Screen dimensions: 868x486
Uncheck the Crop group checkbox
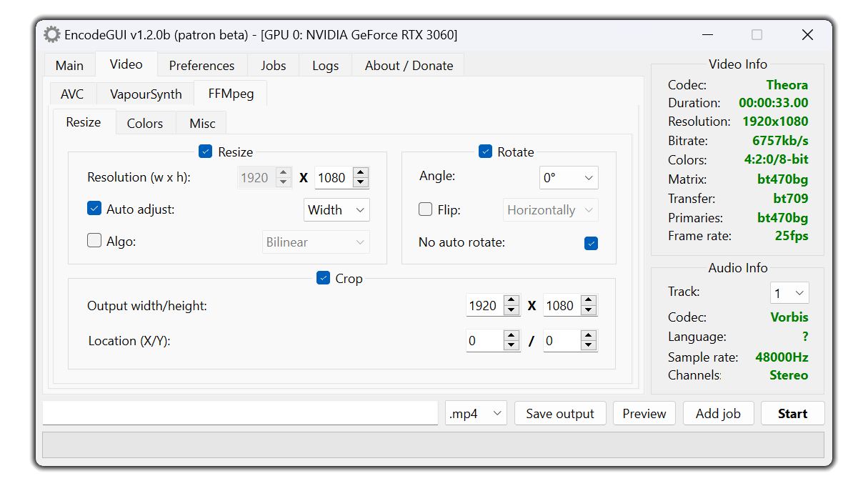pyautogui.click(x=323, y=278)
